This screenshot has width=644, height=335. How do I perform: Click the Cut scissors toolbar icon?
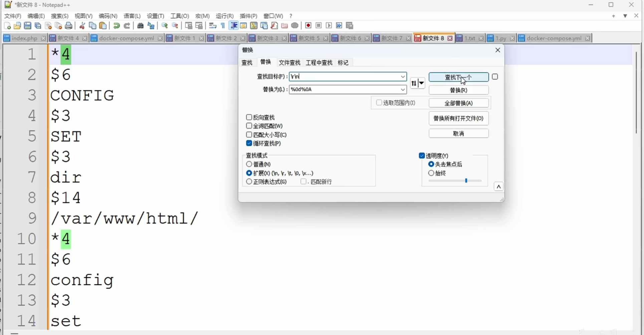tap(82, 26)
